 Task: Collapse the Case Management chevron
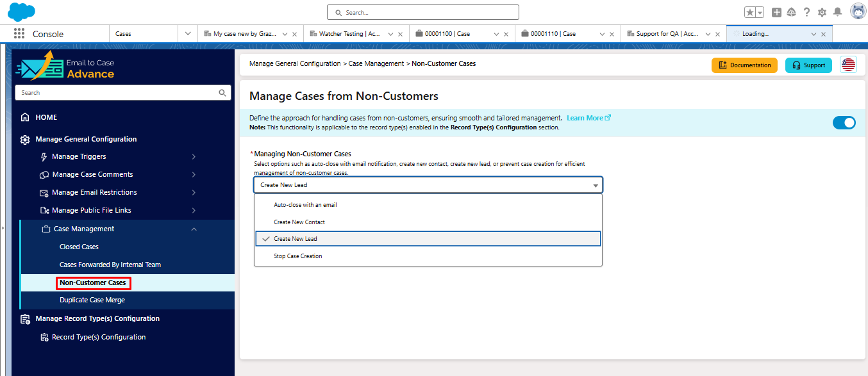pos(194,229)
